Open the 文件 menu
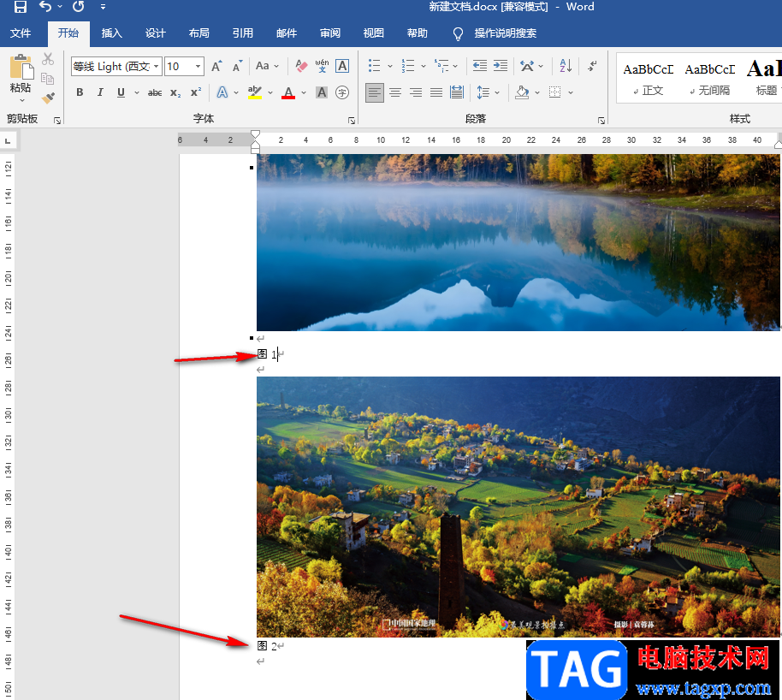782x700 pixels. [x=21, y=33]
